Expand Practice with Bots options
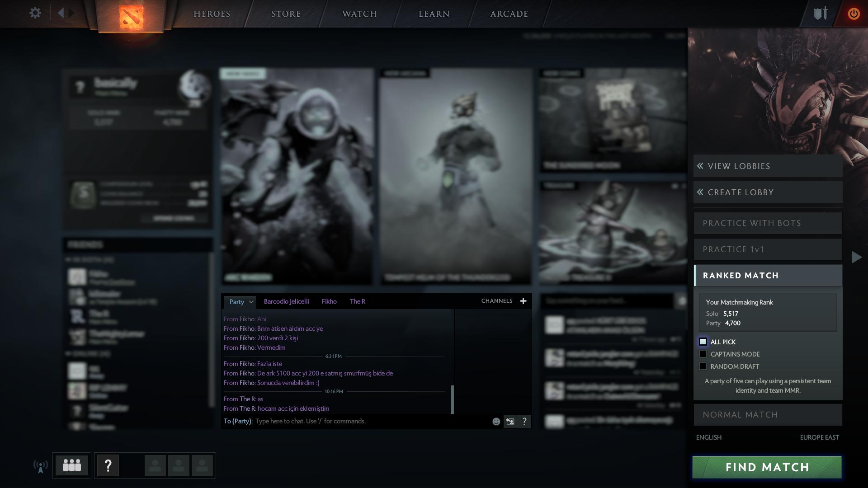The width and height of the screenshot is (868, 488). click(768, 223)
